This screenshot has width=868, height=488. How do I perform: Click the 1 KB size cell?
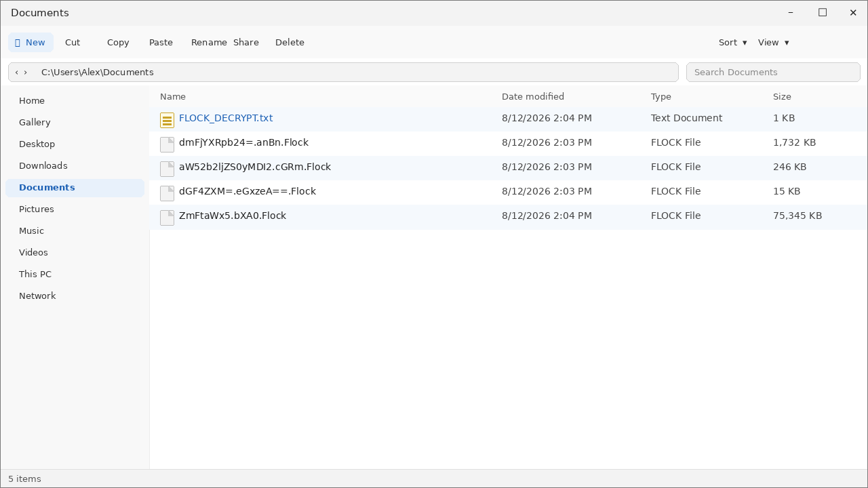pyautogui.click(x=784, y=118)
